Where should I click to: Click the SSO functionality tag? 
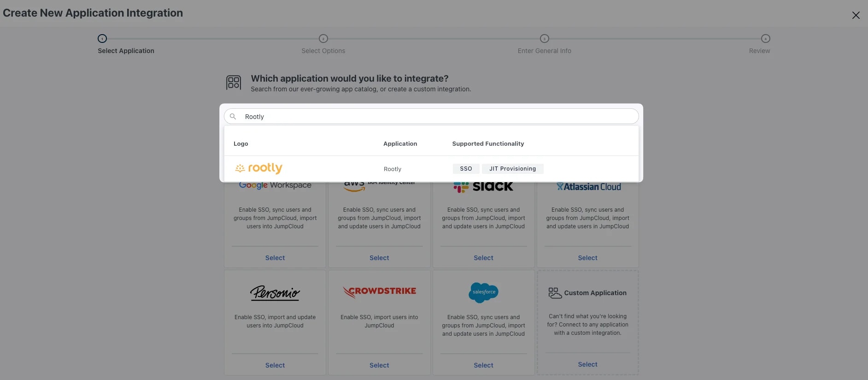pyautogui.click(x=466, y=169)
